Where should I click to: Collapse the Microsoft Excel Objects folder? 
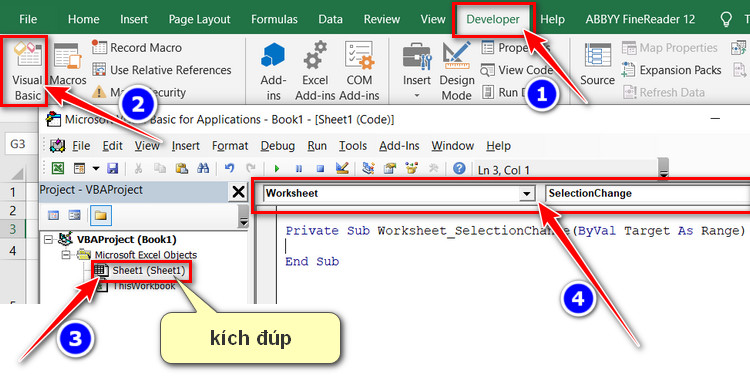(x=66, y=255)
